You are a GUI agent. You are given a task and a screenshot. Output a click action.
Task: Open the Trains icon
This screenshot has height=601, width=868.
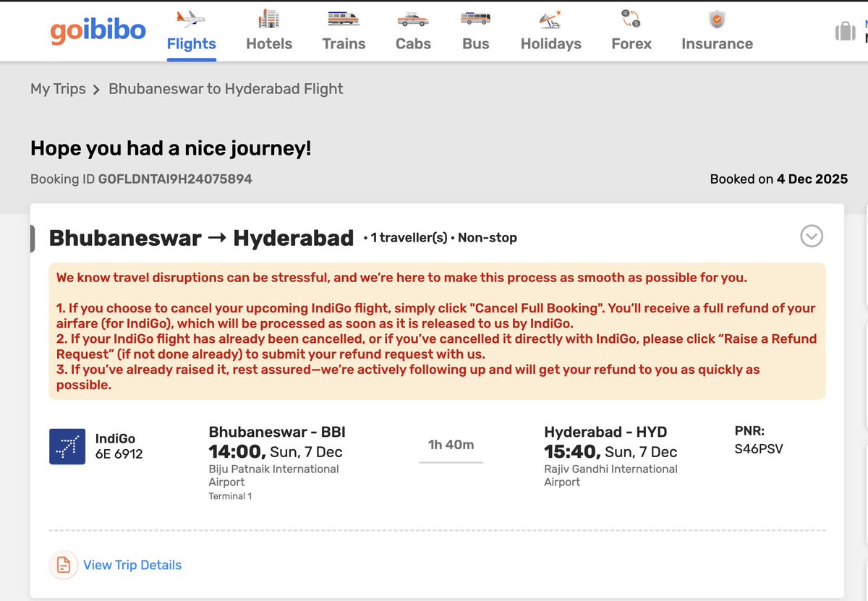click(x=344, y=19)
